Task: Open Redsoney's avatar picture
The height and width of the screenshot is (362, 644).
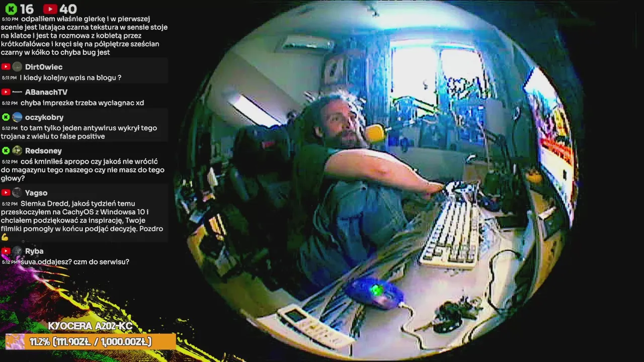Action: (17, 150)
